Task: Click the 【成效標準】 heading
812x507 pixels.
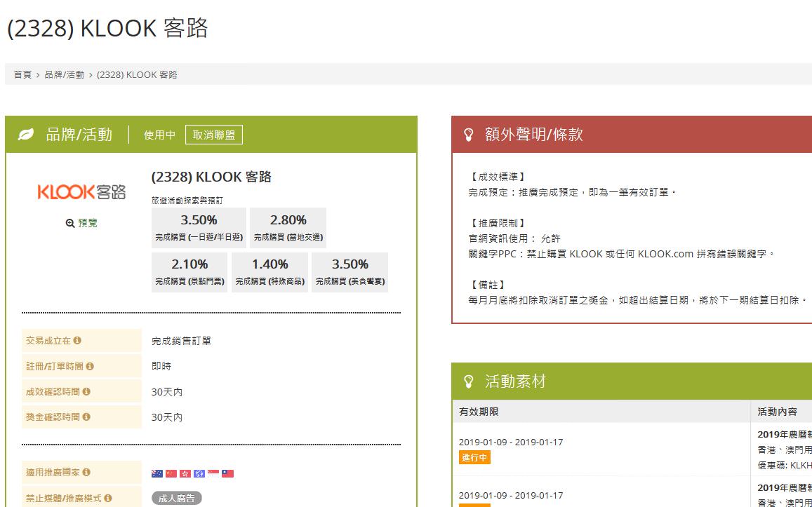Action: point(498,177)
